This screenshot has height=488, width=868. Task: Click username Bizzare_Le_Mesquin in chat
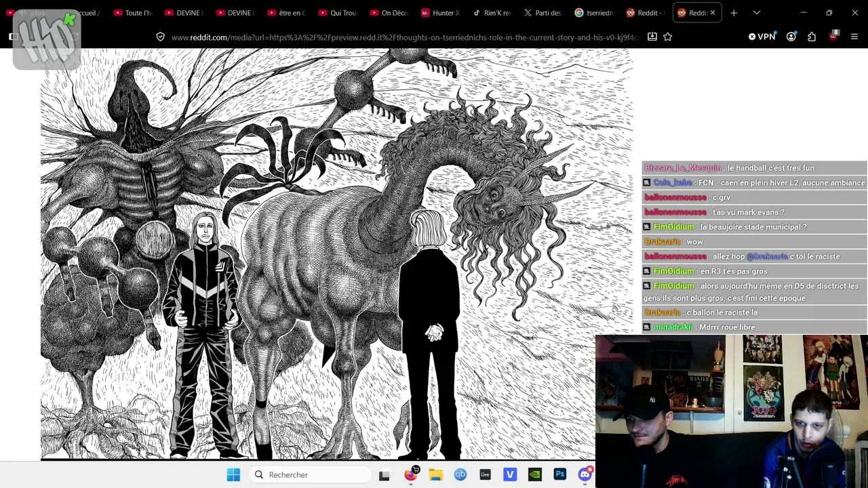(683, 168)
